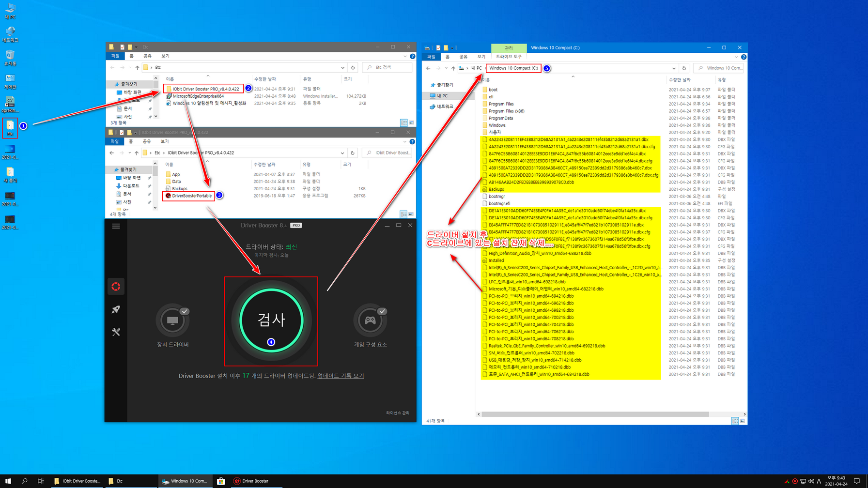Select Installed file in C: drive
Viewport: 868px width, 488px height.
[493, 260]
